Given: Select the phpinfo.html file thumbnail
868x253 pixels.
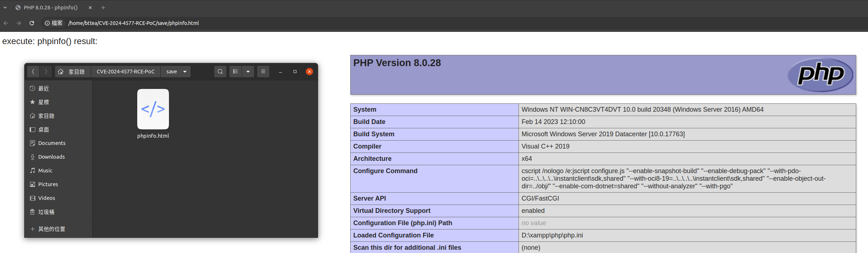Looking at the screenshot, I should tap(153, 109).
